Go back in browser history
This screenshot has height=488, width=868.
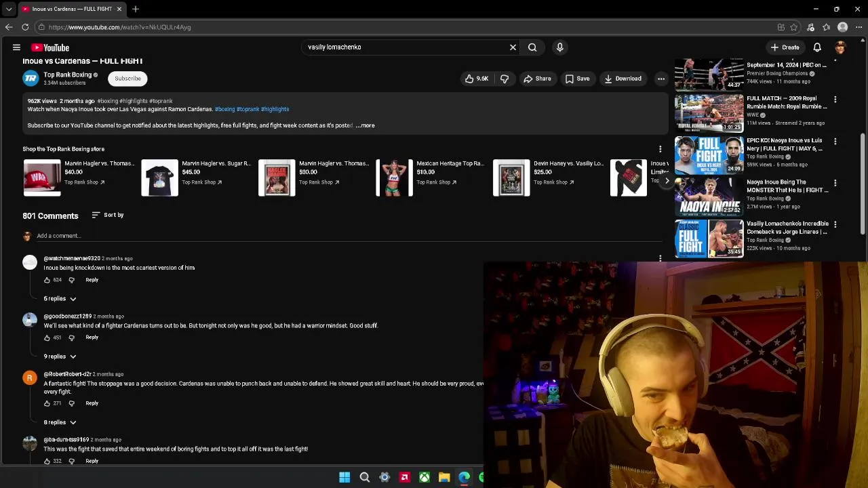click(x=9, y=27)
